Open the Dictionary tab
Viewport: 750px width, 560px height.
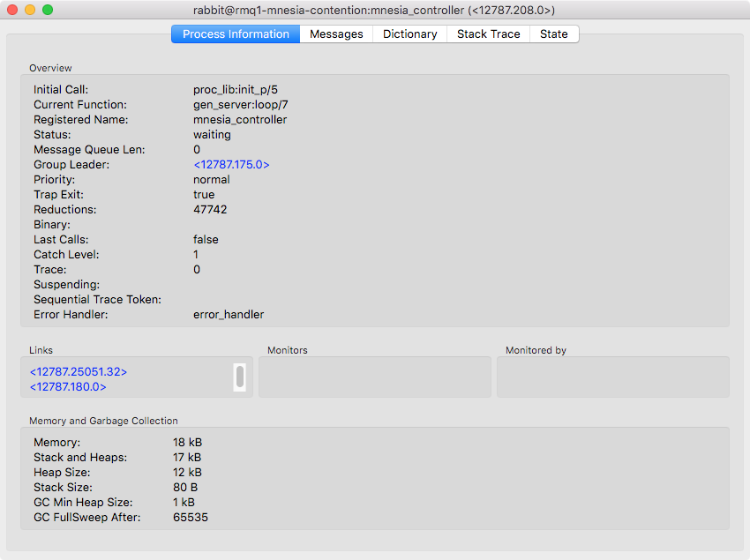(x=410, y=34)
